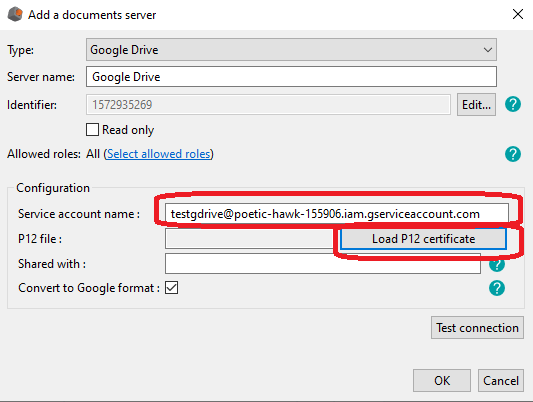Click the Allowed roles label
Screen dimensions: 533x402
44,154
